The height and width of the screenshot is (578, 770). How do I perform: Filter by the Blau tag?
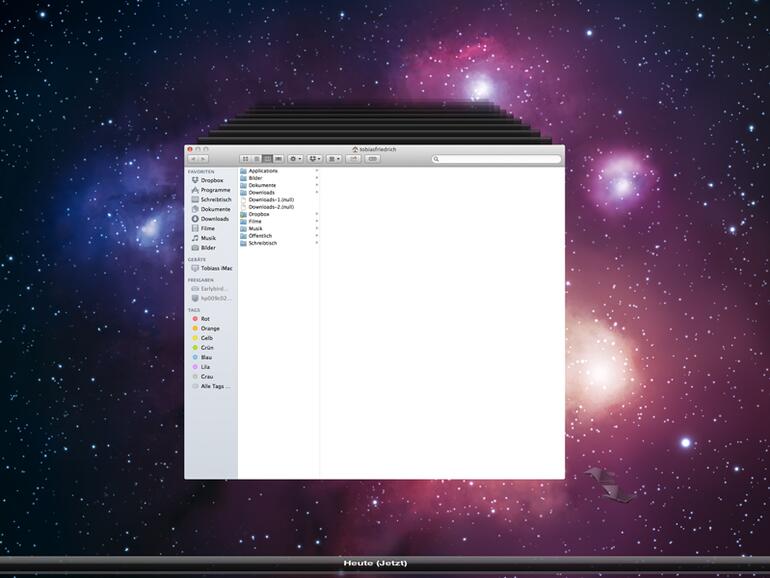point(211,358)
